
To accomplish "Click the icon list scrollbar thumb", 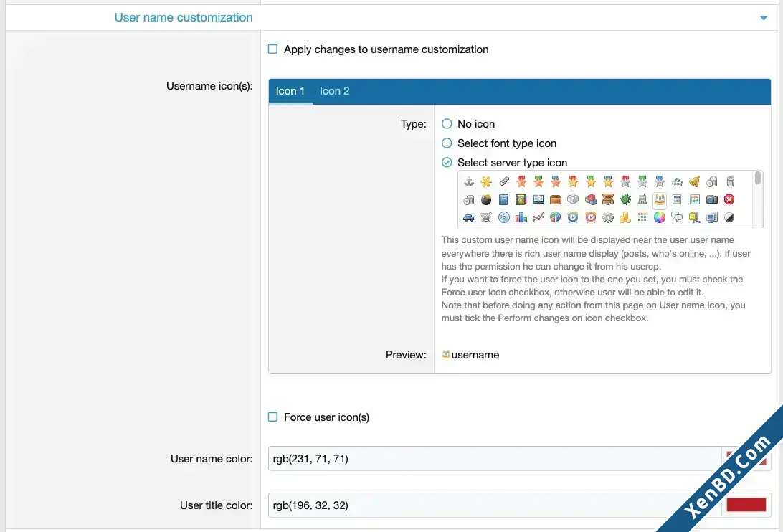I will pos(757,178).
